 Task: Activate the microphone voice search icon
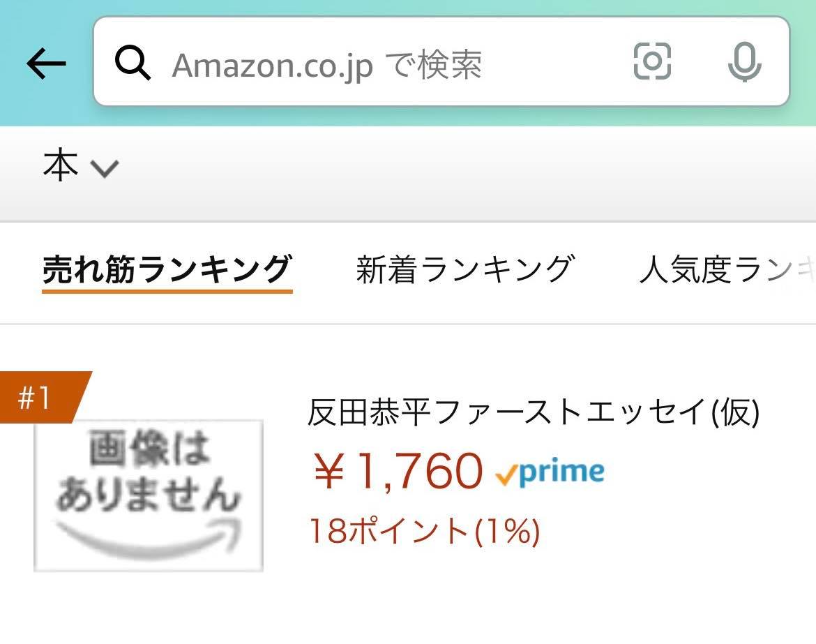[745, 62]
